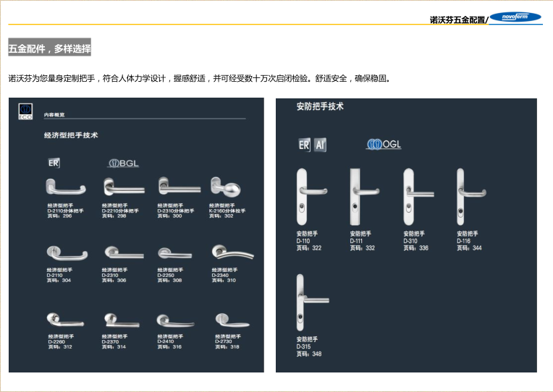Image resolution: width=553 pixels, height=392 pixels.
Task: Click the 经济型把手技术 section title
Action: [71, 135]
